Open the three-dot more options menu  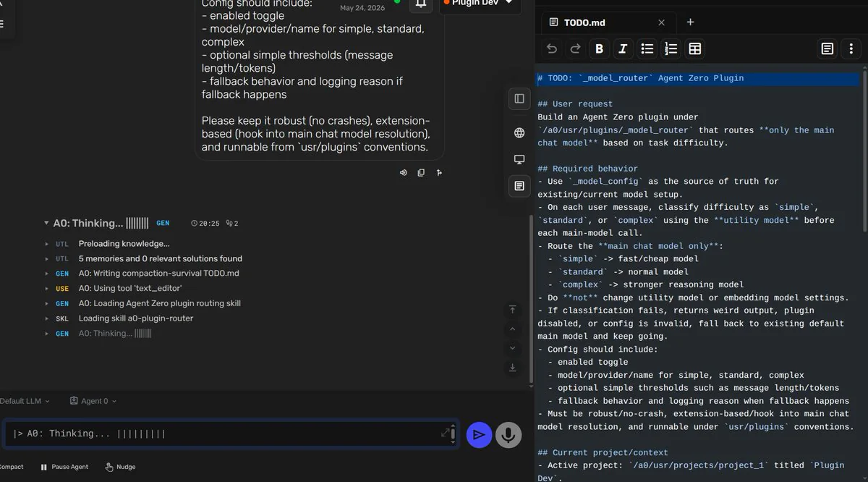click(x=851, y=48)
